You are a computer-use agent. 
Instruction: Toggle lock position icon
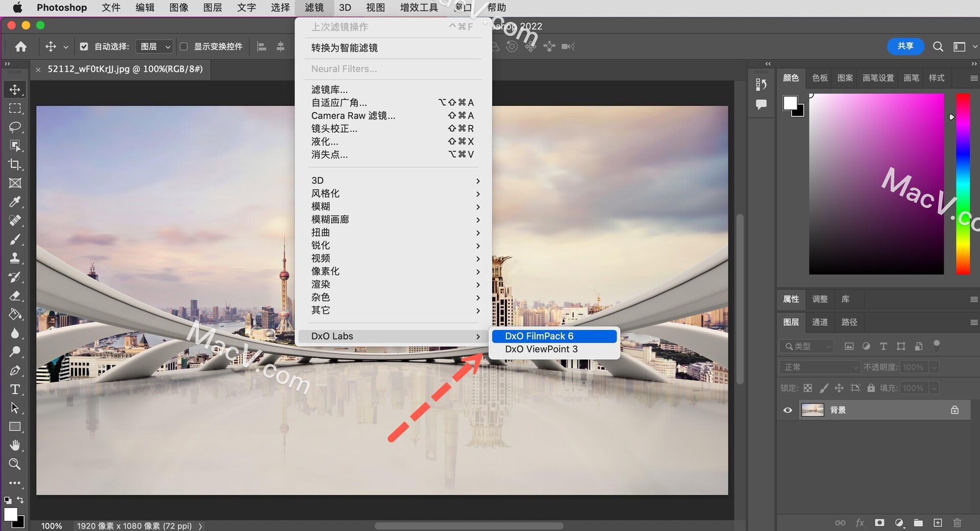point(839,388)
